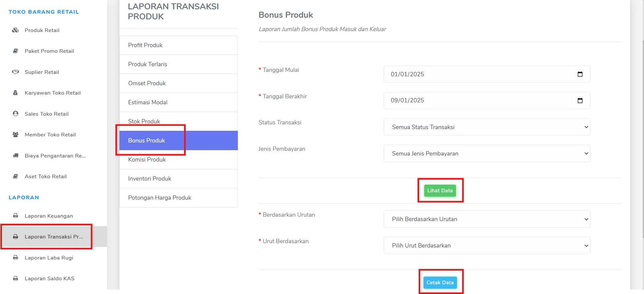This screenshot has height=294, width=644.
Task: Click the green Lihat Data button
Action: point(440,191)
